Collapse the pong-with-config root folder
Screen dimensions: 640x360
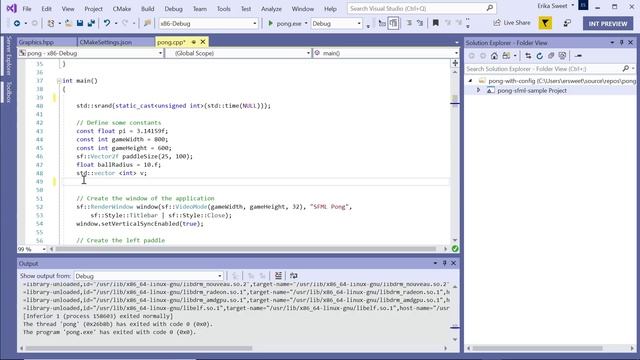click(x=470, y=81)
